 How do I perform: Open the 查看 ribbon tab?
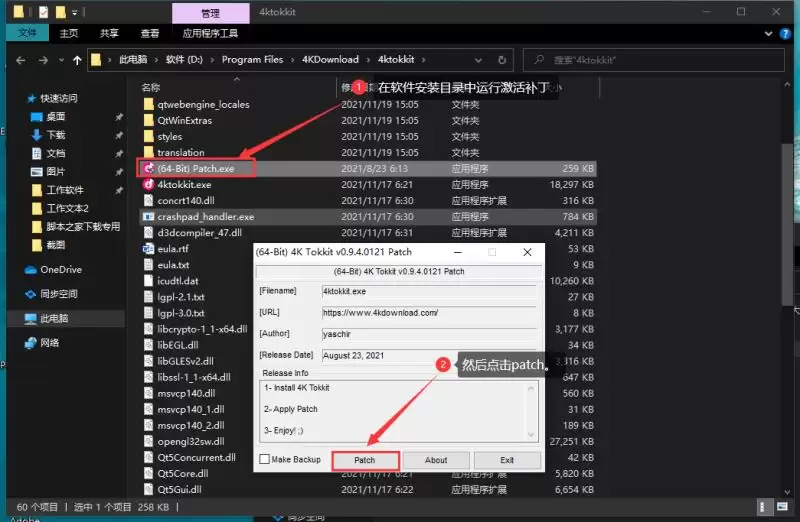click(x=149, y=34)
